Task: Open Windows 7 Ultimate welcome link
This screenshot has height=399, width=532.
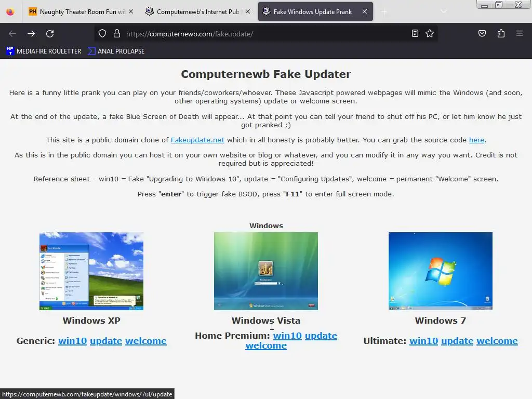Action: point(497,341)
